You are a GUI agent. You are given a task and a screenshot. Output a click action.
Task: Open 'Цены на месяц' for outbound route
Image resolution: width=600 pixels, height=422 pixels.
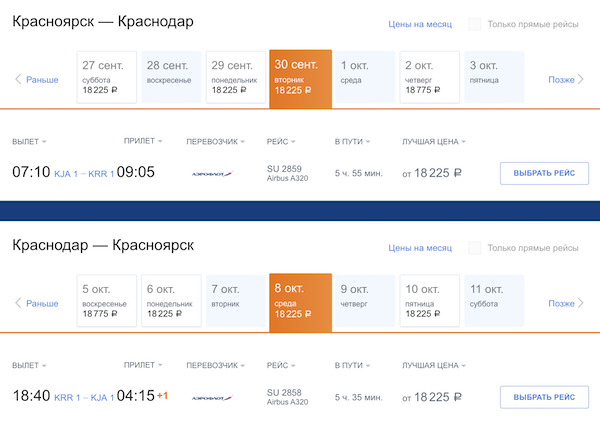(420, 24)
